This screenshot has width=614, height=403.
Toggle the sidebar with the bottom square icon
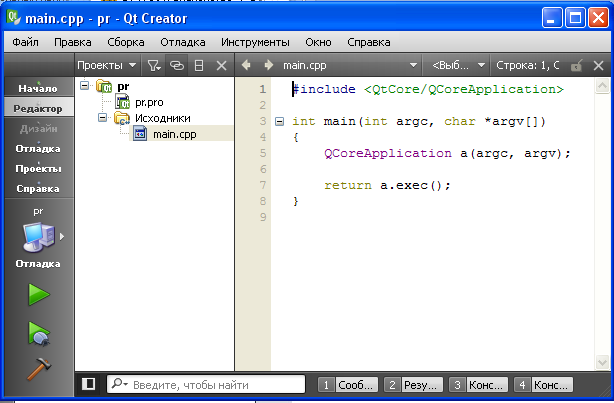tap(88, 384)
